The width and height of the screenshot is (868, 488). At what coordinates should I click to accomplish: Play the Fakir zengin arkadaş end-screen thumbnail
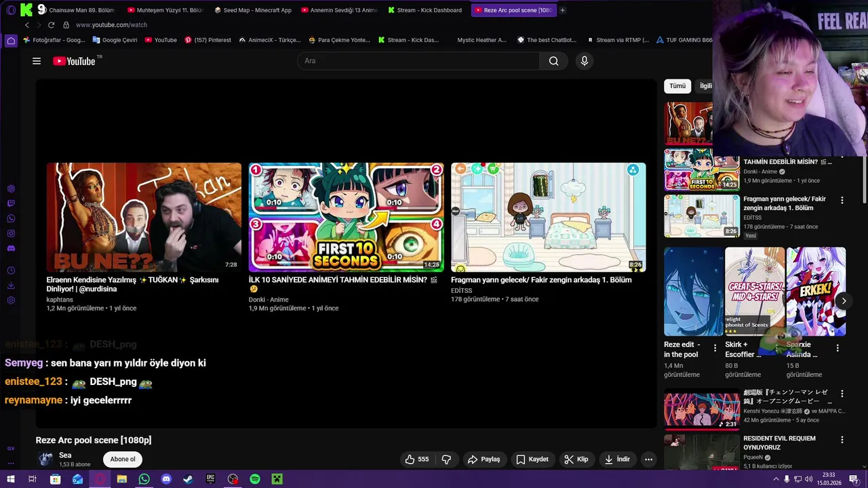(549, 218)
